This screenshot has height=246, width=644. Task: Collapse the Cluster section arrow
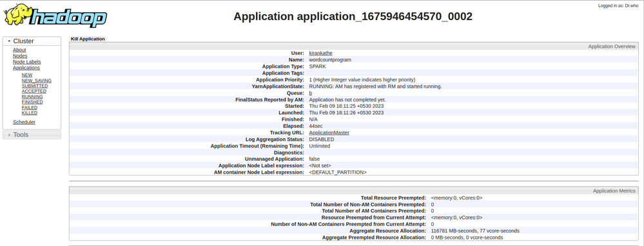click(x=9, y=41)
